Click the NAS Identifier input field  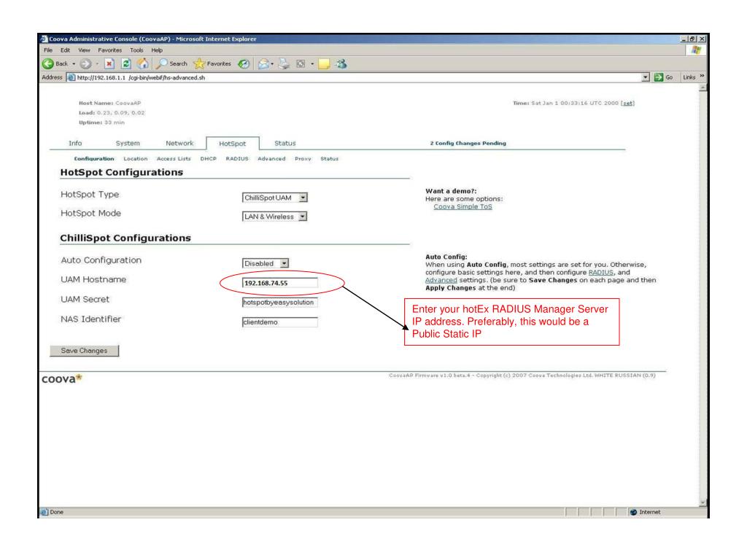(x=279, y=322)
